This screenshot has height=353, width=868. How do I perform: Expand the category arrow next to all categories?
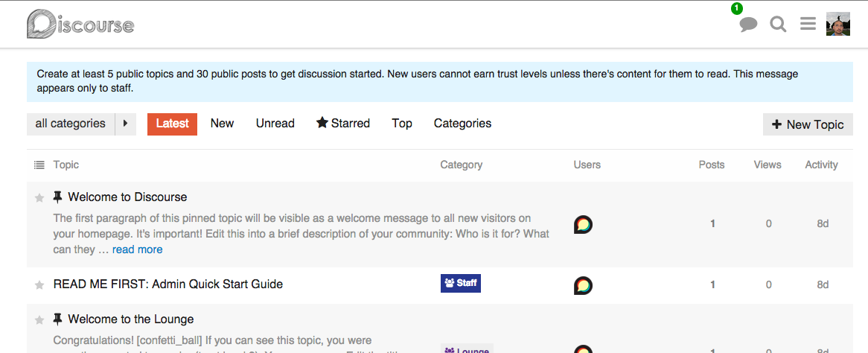click(126, 124)
